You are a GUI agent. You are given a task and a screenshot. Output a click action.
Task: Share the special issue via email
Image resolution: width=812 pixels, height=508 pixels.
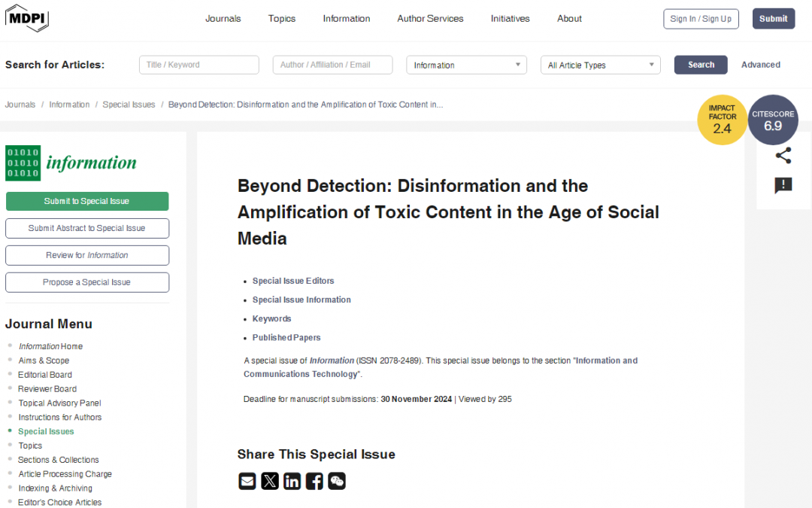247,481
